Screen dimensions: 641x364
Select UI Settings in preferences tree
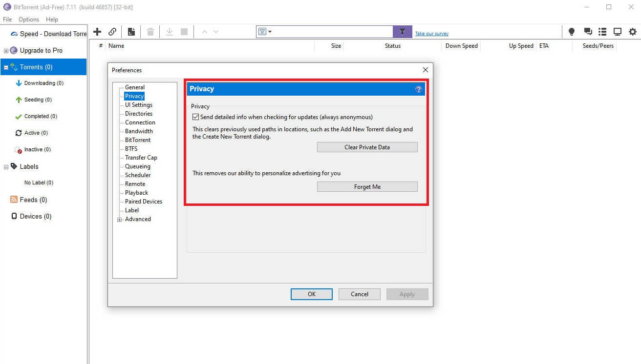pyautogui.click(x=139, y=105)
